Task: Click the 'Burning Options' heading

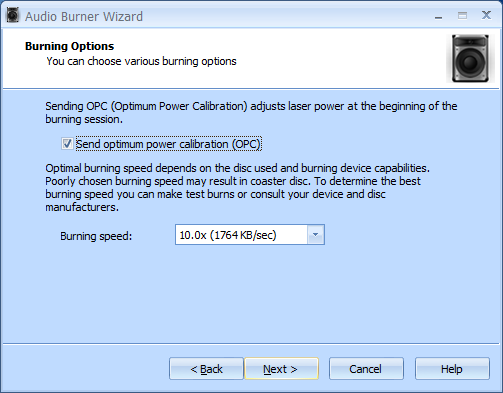Action: point(69,46)
